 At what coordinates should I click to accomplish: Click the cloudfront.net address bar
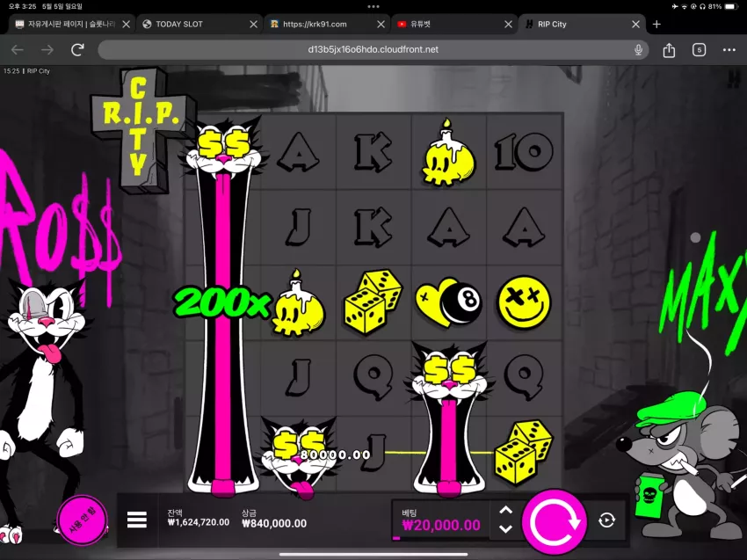[373, 49]
